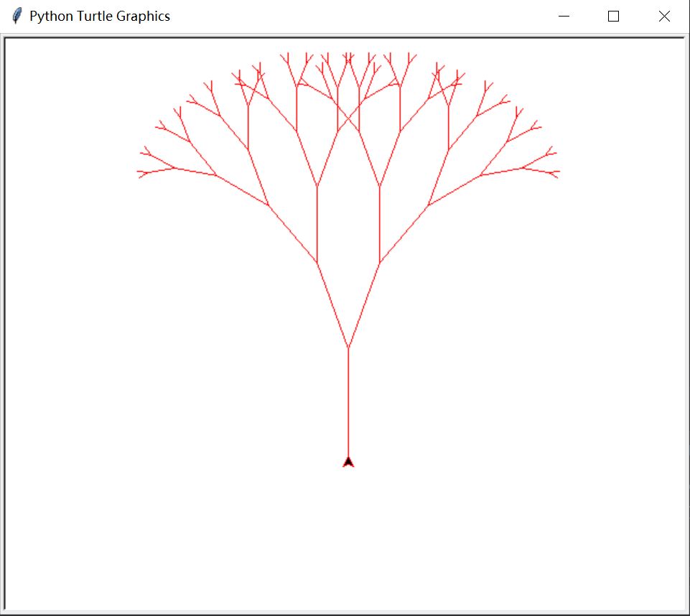
Task: Minimize the Python Turtle Graphics window
Action: point(564,17)
